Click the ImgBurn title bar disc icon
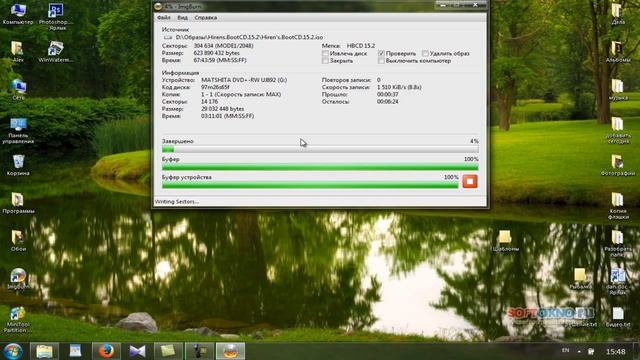 [x=158, y=6]
